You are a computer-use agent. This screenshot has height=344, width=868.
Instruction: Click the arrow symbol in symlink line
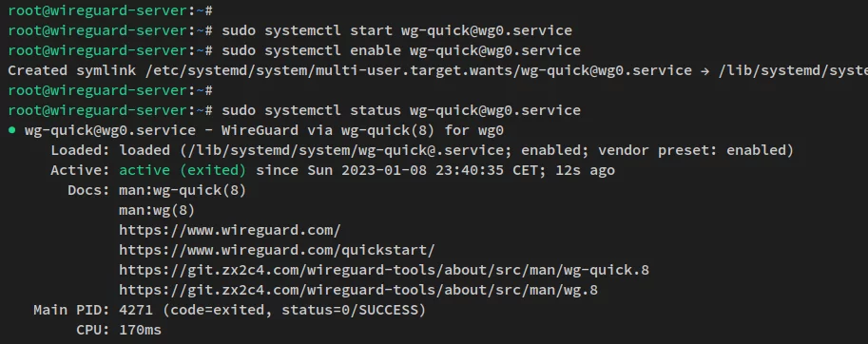[x=705, y=70]
